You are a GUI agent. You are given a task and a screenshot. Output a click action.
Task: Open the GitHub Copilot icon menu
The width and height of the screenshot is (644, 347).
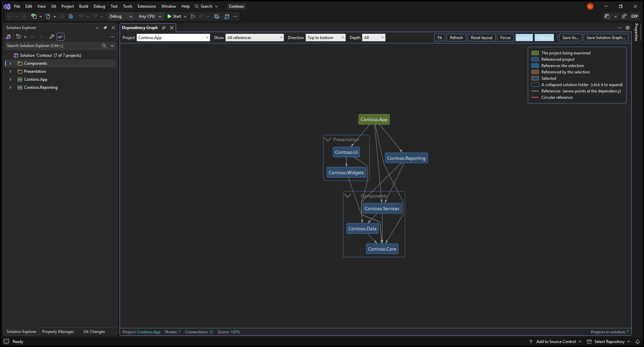click(607, 16)
